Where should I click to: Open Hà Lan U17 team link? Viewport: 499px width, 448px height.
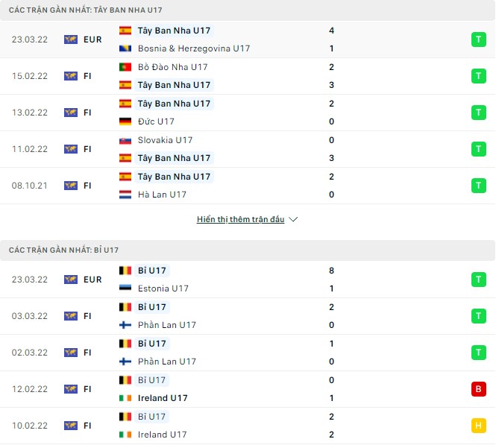[162, 195]
